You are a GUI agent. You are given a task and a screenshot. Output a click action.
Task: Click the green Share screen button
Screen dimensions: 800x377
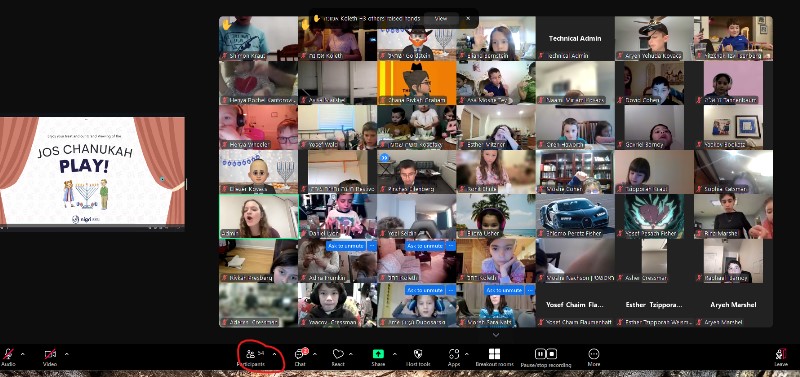pos(378,357)
